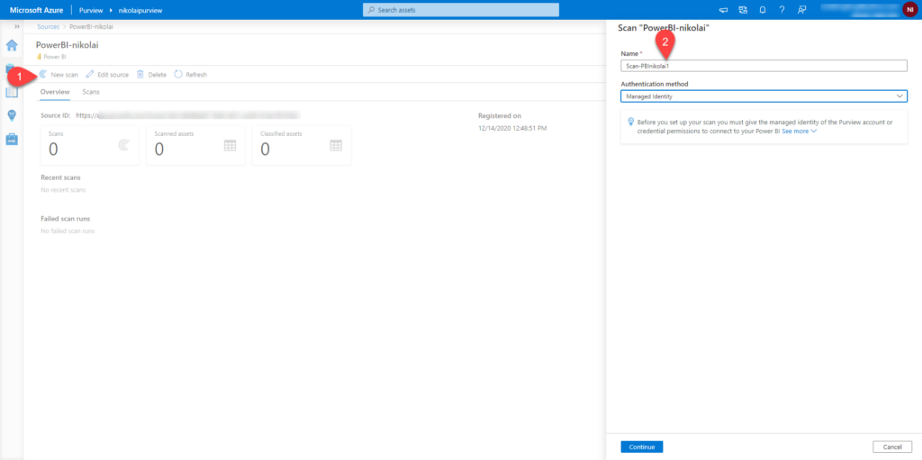Open the notifications bell icon
This screenshot has width=922, height=460.
762,10
